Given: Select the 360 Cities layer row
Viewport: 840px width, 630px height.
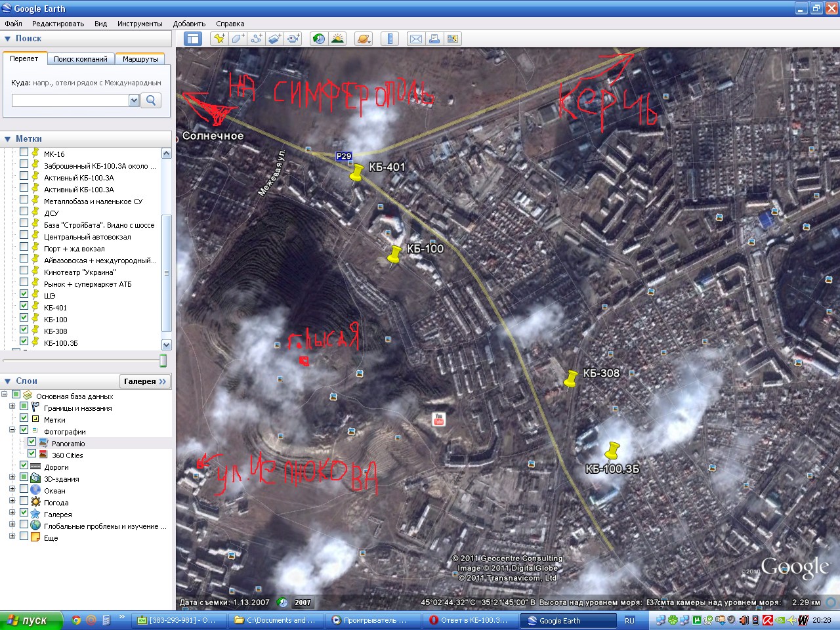Looking at the screenshot, I should [67, 455].
